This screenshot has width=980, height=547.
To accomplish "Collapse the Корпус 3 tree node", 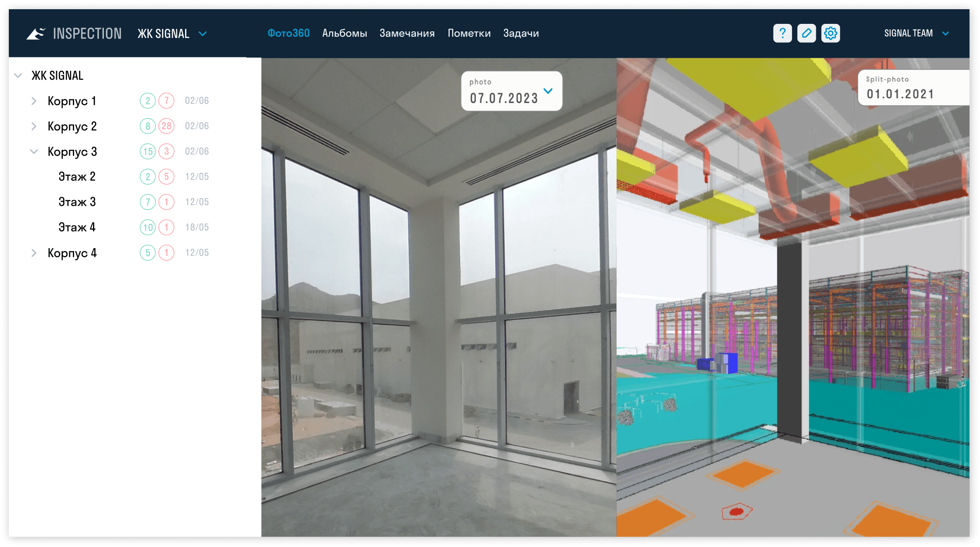I will pos(34,152).
